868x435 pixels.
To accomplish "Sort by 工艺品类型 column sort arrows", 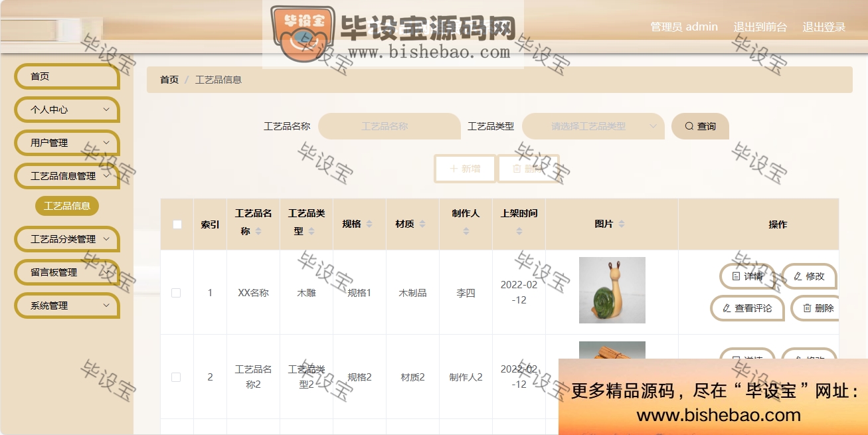I will (311, 231).
